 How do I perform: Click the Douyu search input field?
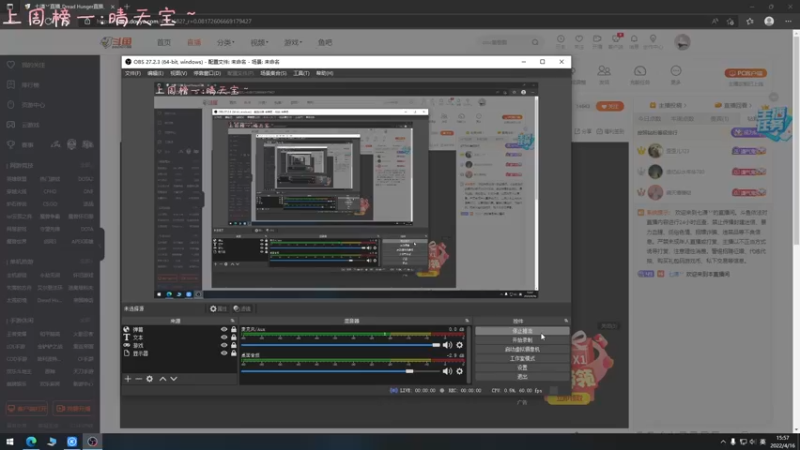click(x=505, y=42)
